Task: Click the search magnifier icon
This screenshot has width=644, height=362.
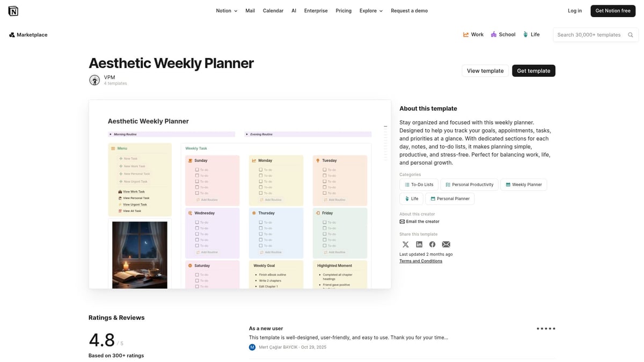Action: tap(630, 34)
